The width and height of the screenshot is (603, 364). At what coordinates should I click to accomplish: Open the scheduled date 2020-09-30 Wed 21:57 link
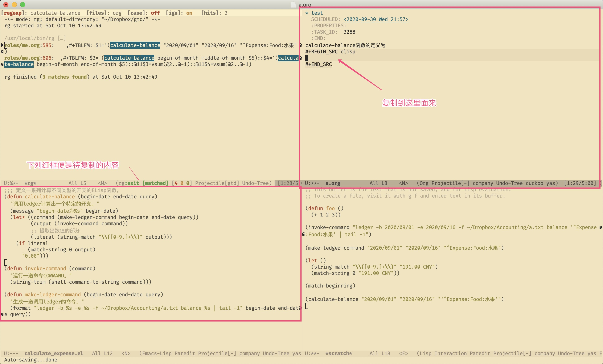tap(376, 19)
